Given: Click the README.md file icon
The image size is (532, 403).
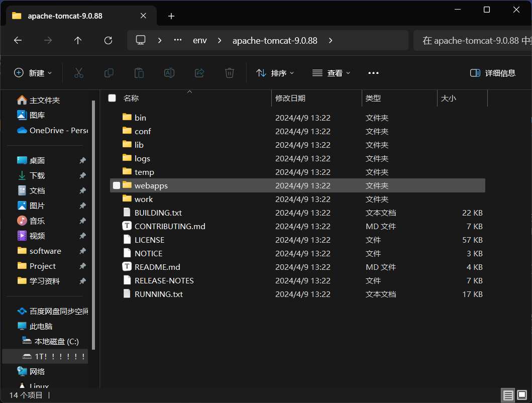Looking at the screenshot, I should tap(127, 266).
